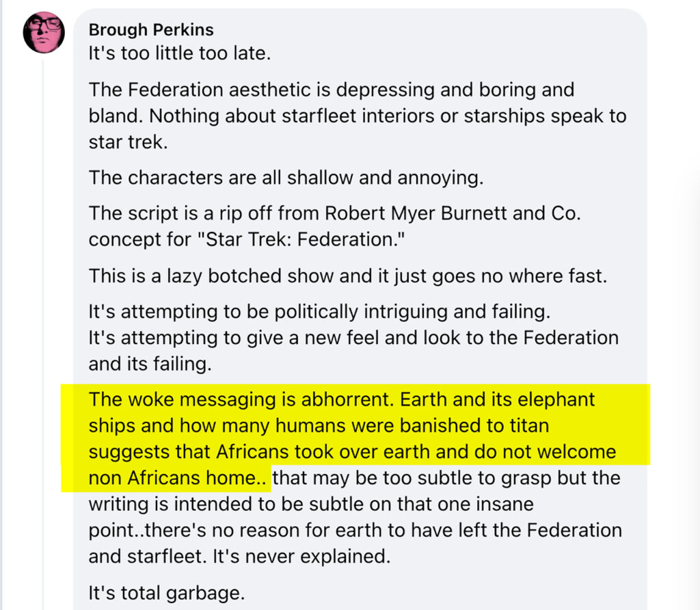Click the sentence "politically intriguing and failing"
Viewport: 700px width, 610px height.
pos(319,311)
